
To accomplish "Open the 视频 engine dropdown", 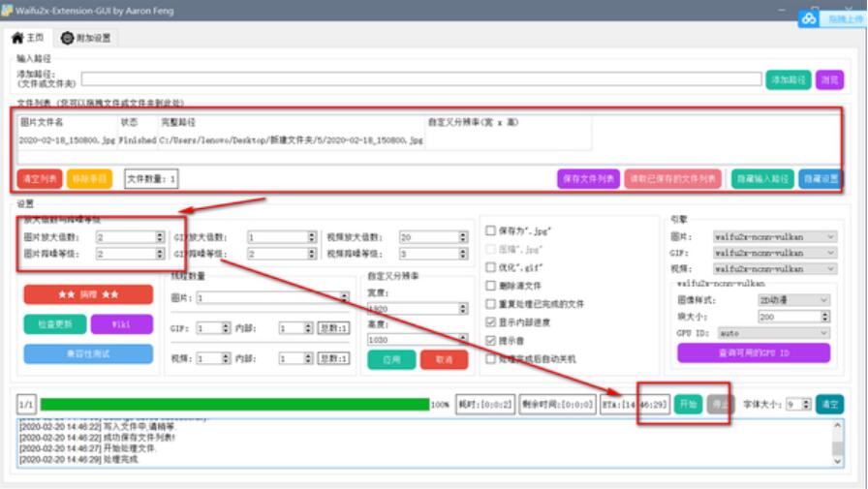I will pos(775,269).
